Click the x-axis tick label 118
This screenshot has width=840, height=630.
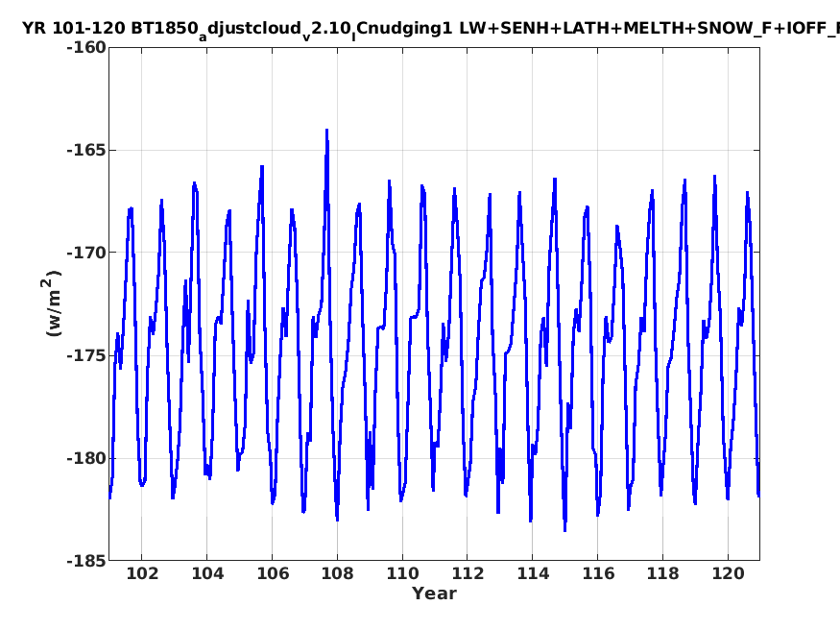pyautogui.click(x=663, y=573)
